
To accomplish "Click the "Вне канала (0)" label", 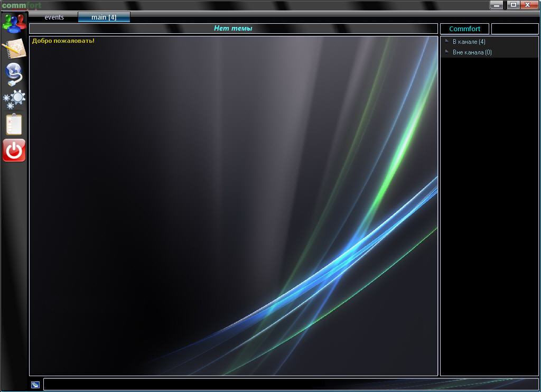I will (x=472, y=52).
